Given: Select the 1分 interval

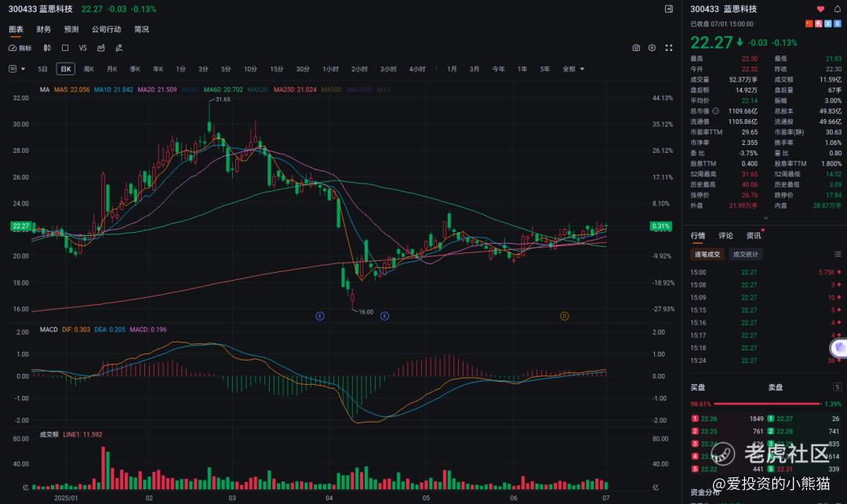Looking at the screenshot, I should pos(181,69).
